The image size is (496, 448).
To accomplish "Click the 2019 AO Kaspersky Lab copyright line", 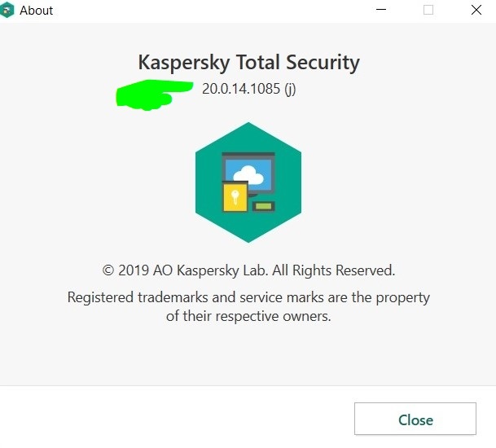I will (248, 270).
